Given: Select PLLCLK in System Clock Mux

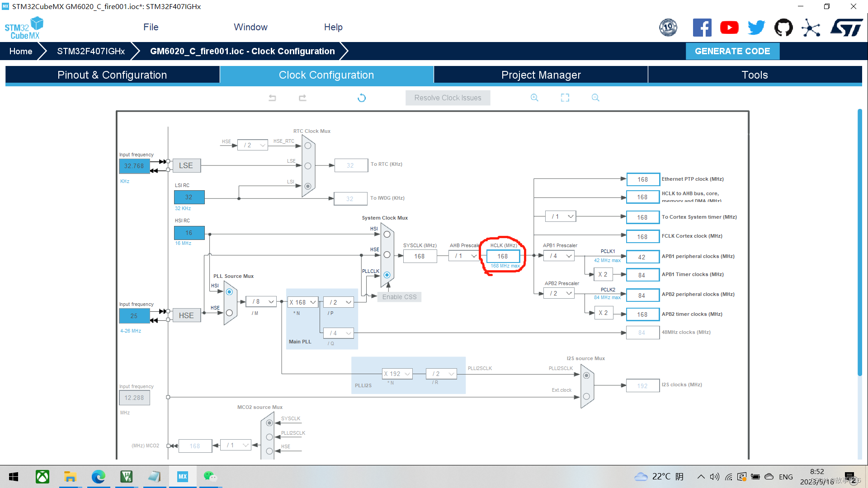Looking at the screenshot, I should (387, 275).
